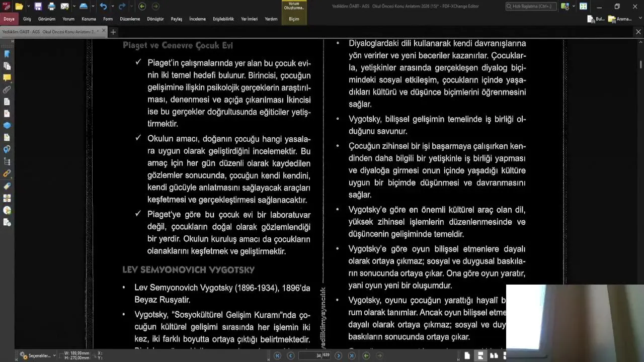Toggle full screen mode icon

click(x=583, y=7)
